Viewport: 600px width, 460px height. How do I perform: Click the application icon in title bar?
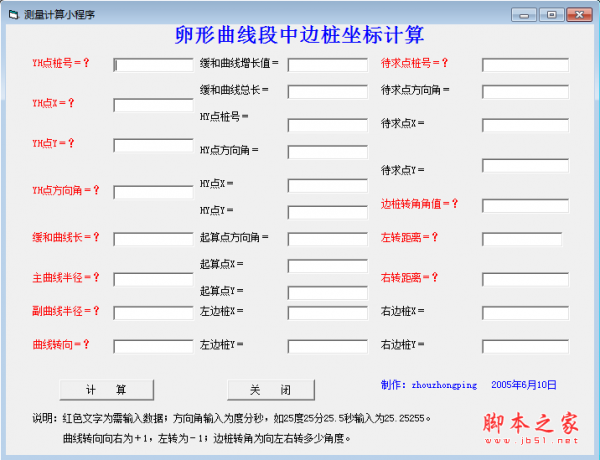click(x=14, y=15)
